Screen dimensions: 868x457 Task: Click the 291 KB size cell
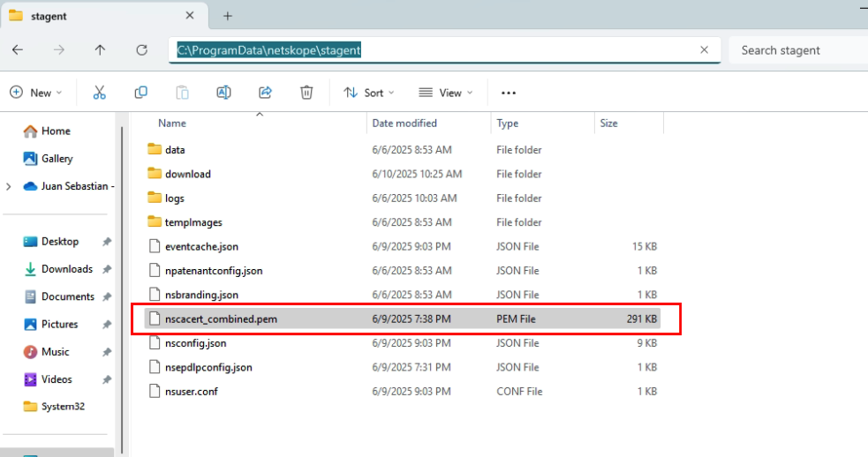point(642,319)
